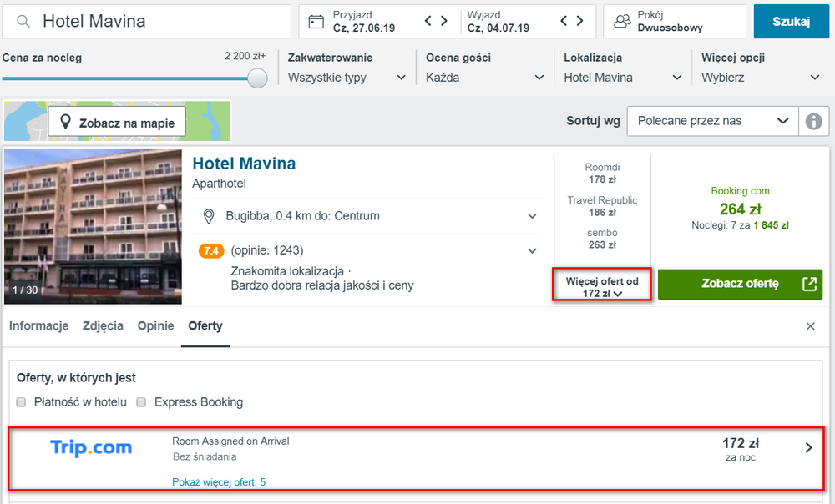
Task: Tick the Express Booking checkbox
Action: click(x=141, y=402)
